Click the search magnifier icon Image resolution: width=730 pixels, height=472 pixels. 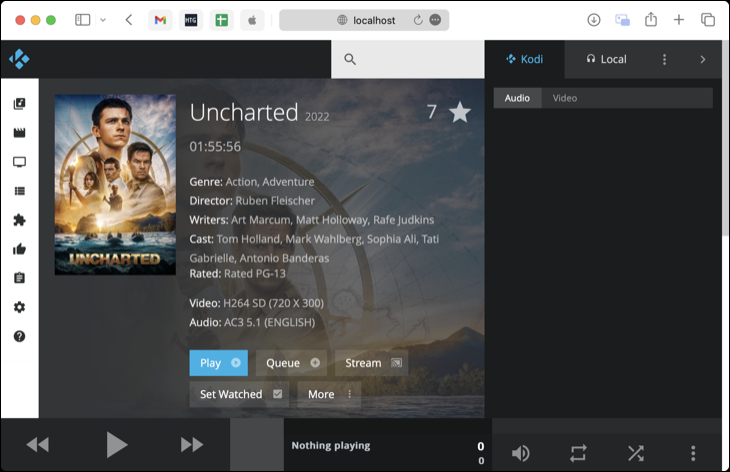[x=350, y=59]
